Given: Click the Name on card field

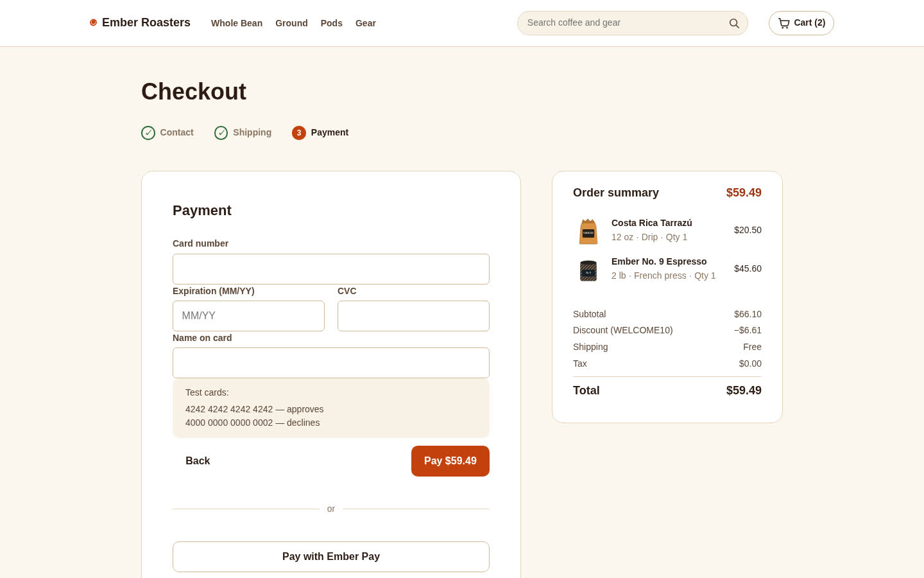Looking at the screenshot, I should (331, 363).
